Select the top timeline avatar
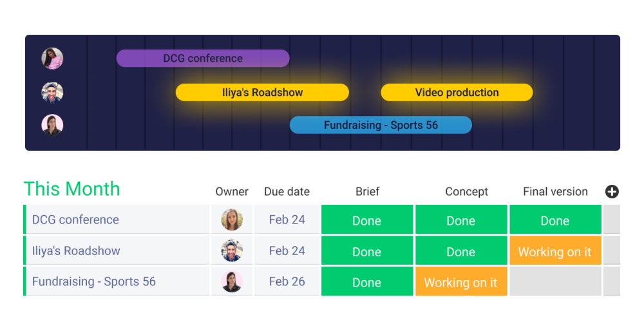The width and height of the screenshot is (644, 322). pos(52,59)
